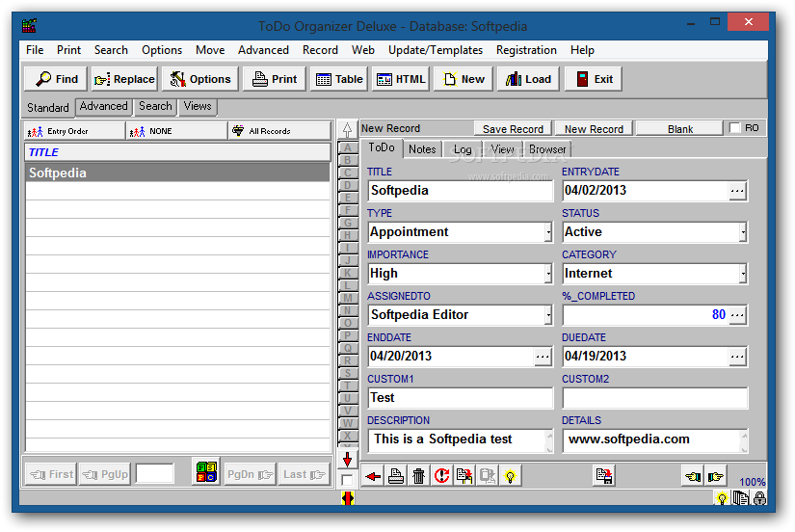Click the Last navigation button
The width and height of the screenshot is (795, 532).
pyautogui.click(x=304, y=475)
